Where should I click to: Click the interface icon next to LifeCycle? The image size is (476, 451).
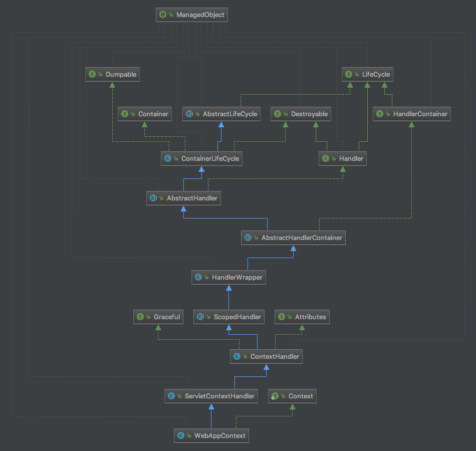coord(348,74)
